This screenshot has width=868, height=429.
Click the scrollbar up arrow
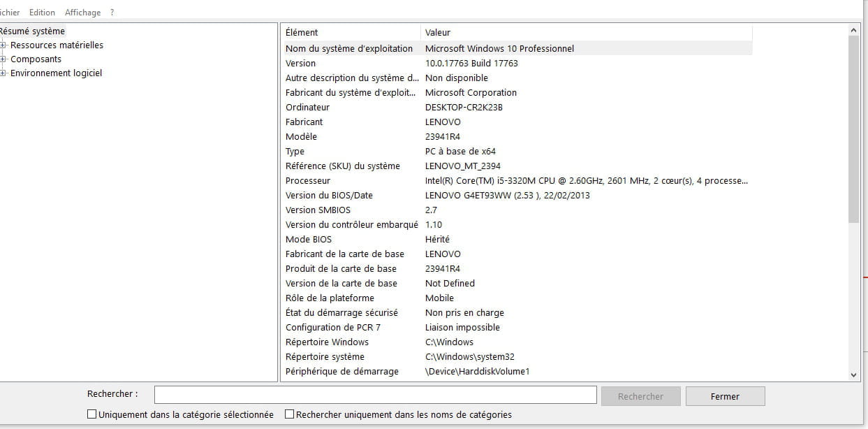click(854, 30)
